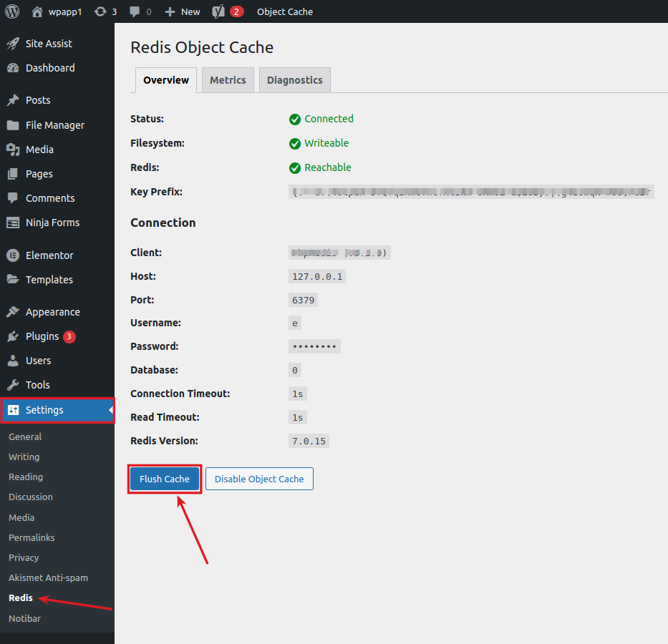Viewport: 668px width, 644px height.
Task: Click the Media icon in the sidebar
Action: coord(13,150)
